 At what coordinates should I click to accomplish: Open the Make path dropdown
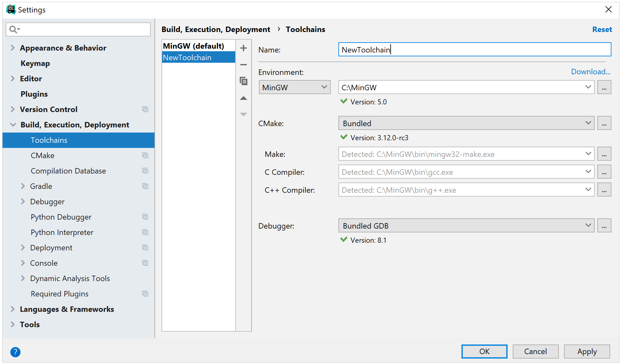(588, 154)
